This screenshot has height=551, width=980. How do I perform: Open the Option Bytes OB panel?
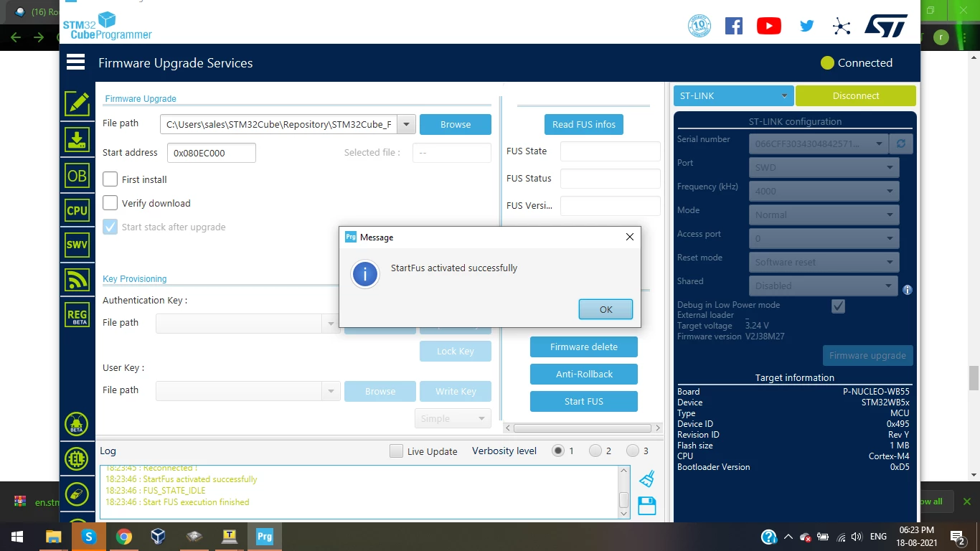tap(77, 175)
